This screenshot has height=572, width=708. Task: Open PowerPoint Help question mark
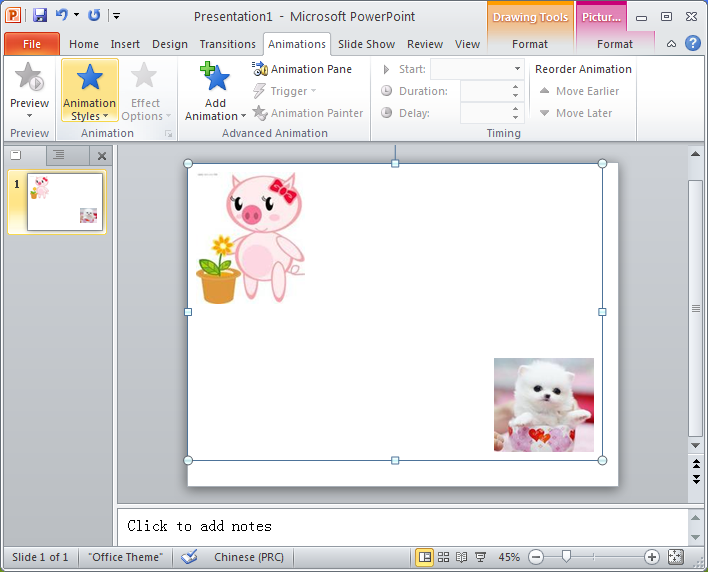click(693, 43)
